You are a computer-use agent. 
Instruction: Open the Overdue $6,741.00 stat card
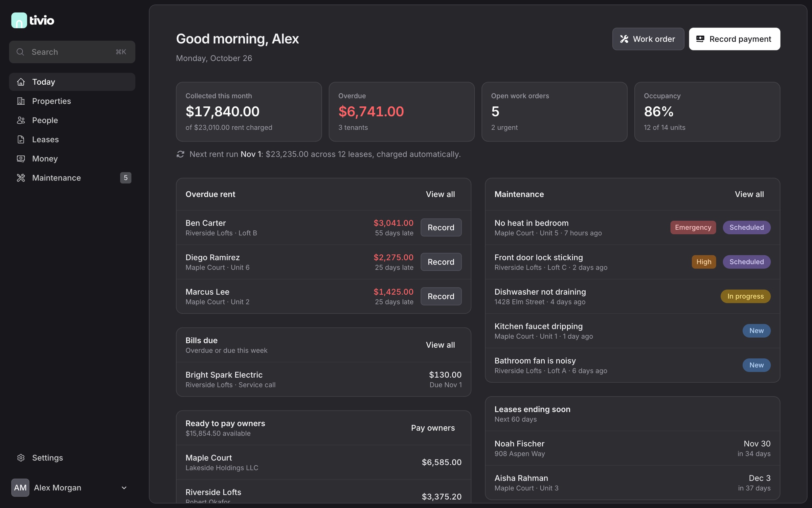(x=402, y=112)
